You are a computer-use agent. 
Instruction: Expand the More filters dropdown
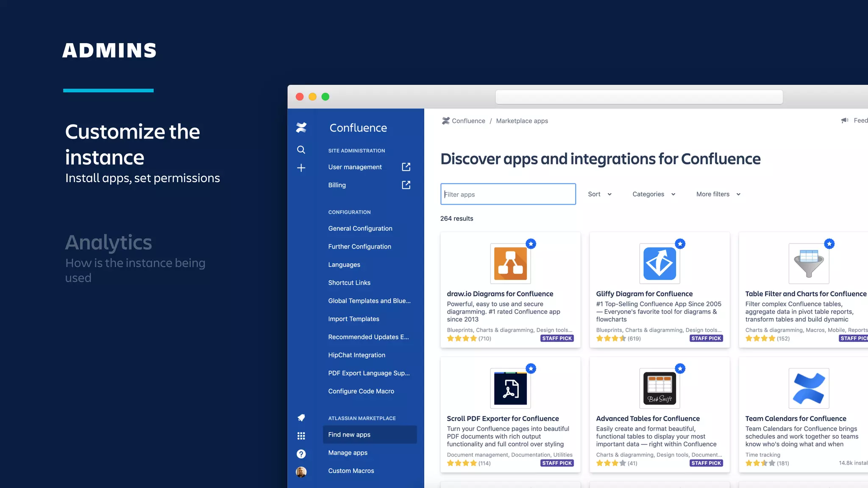(x=718, y=194)
